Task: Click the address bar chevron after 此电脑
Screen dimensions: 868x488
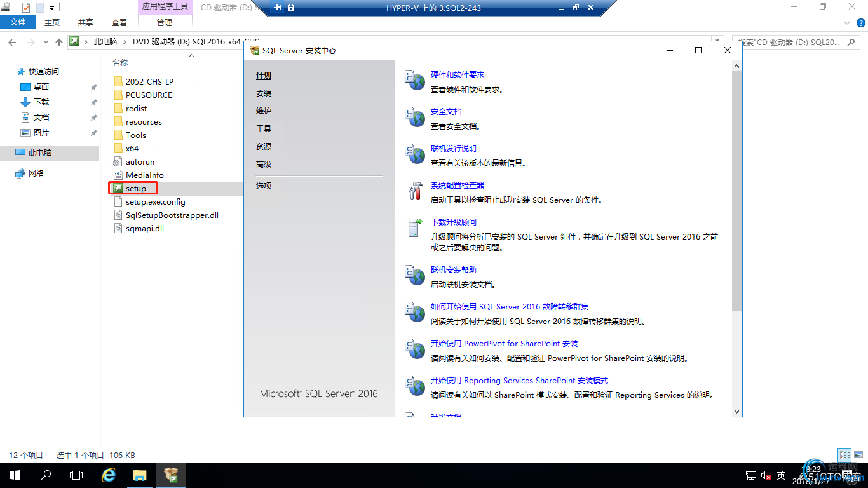Action: coord(125,42)
